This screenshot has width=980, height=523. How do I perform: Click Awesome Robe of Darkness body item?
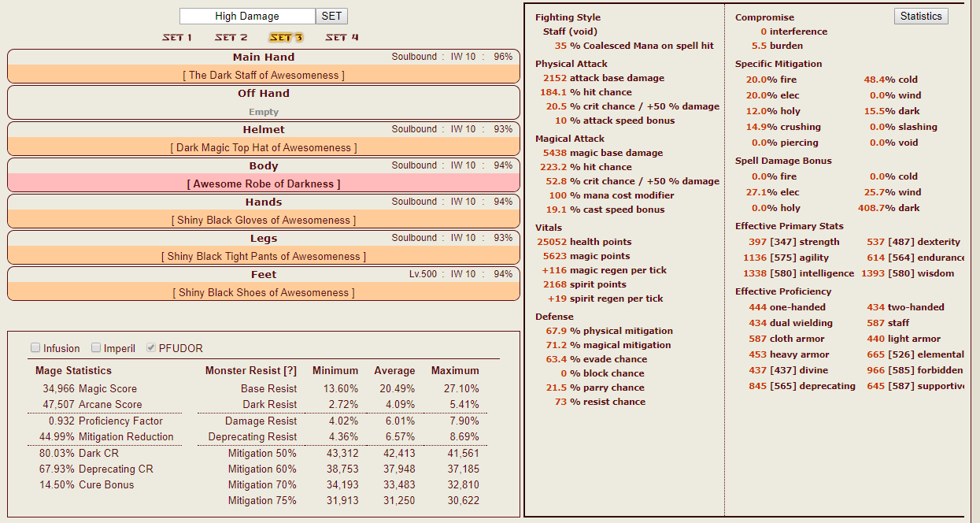pos(264,184)
